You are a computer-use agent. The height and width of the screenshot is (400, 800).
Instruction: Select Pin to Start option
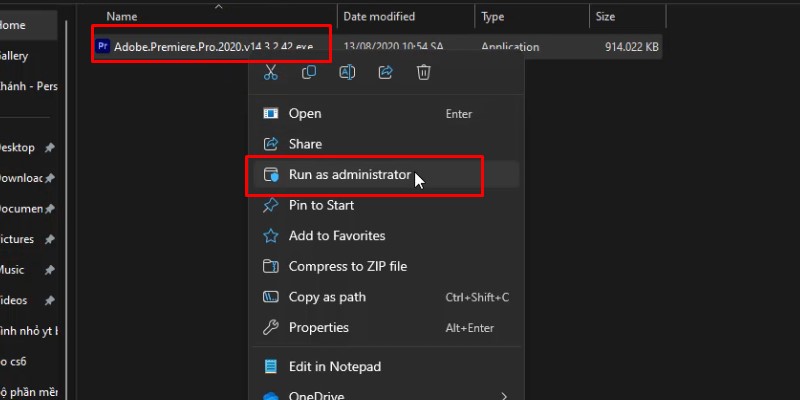pyautogui.click(x=321, y=205)
